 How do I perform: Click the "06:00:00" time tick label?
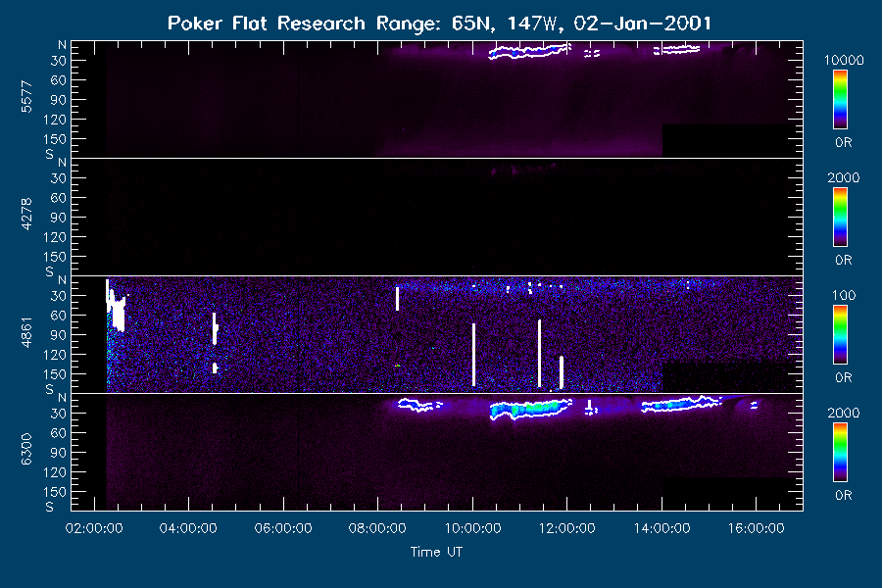283,528
